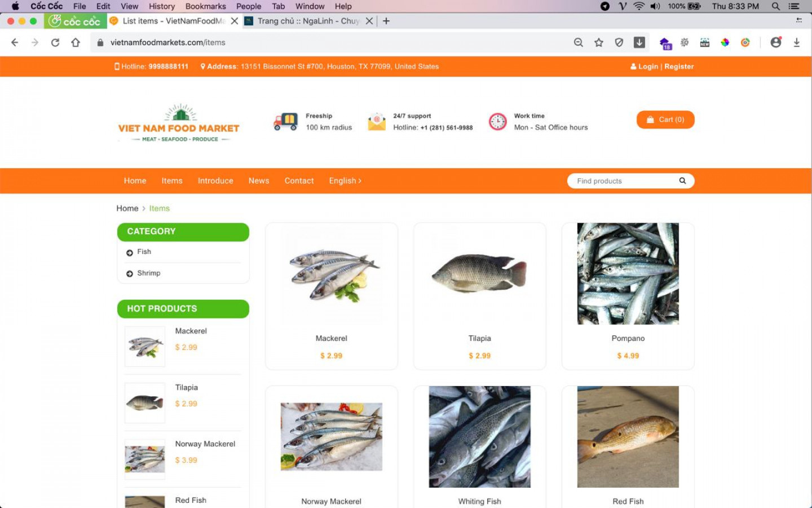Click the Viet Nam Food Market logo

179,123
